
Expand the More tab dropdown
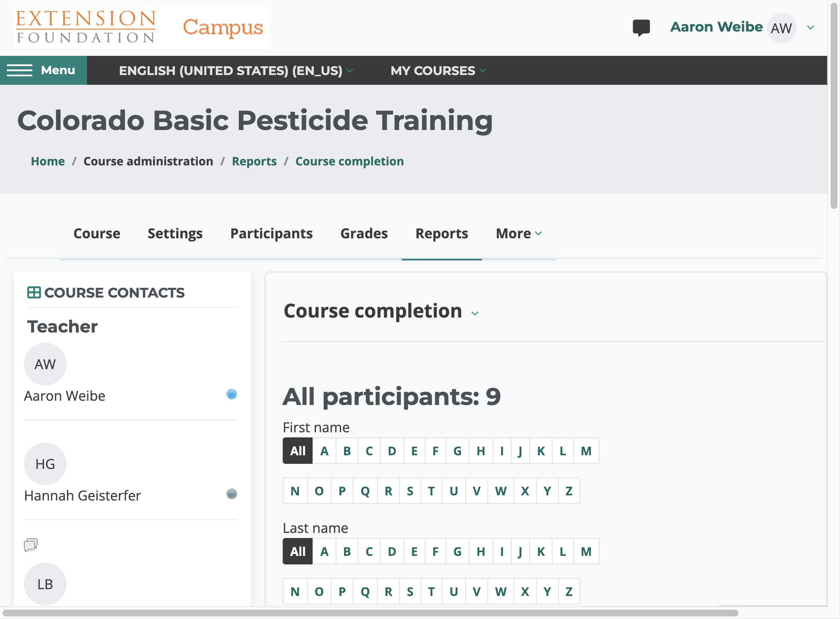pos(519,234)
